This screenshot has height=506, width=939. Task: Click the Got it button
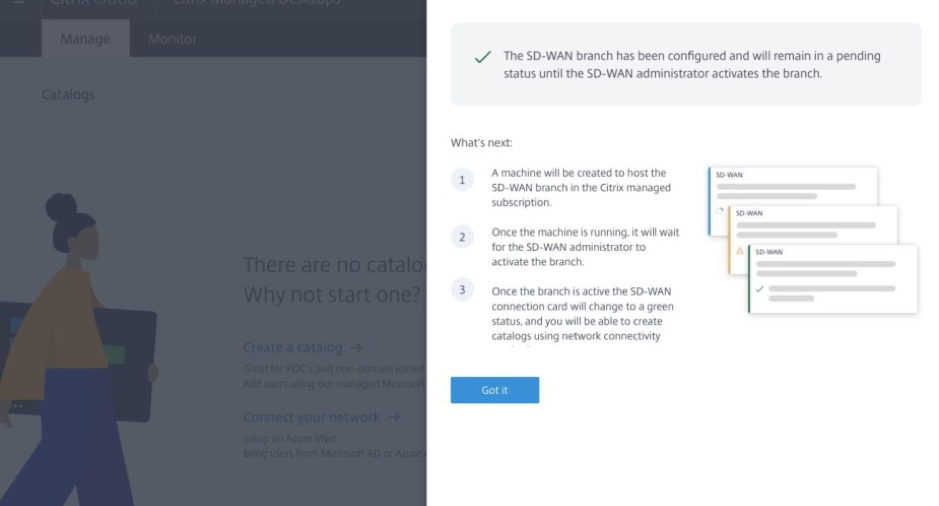(x=495, y=390)
